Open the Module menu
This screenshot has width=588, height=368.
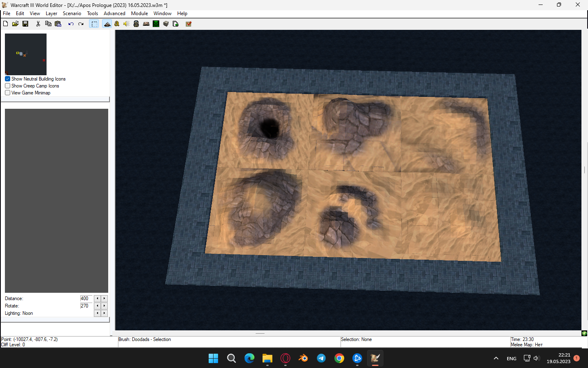click(140, 13)
